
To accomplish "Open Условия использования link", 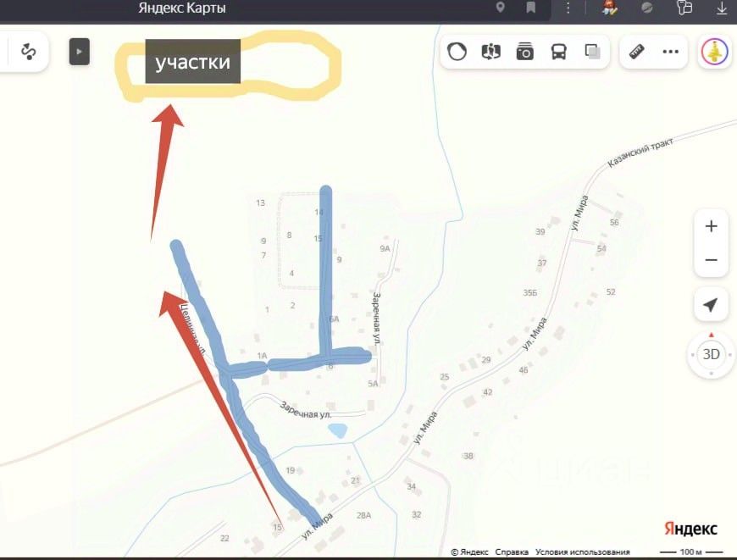I will click(582, 552).
